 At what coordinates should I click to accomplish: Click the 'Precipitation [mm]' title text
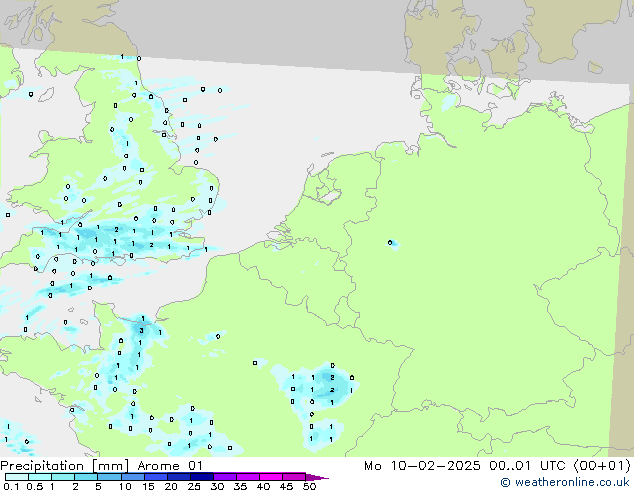64,466
